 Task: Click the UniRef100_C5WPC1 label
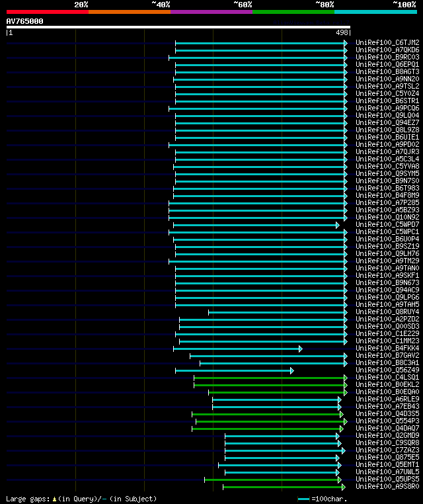coord(387,231)
